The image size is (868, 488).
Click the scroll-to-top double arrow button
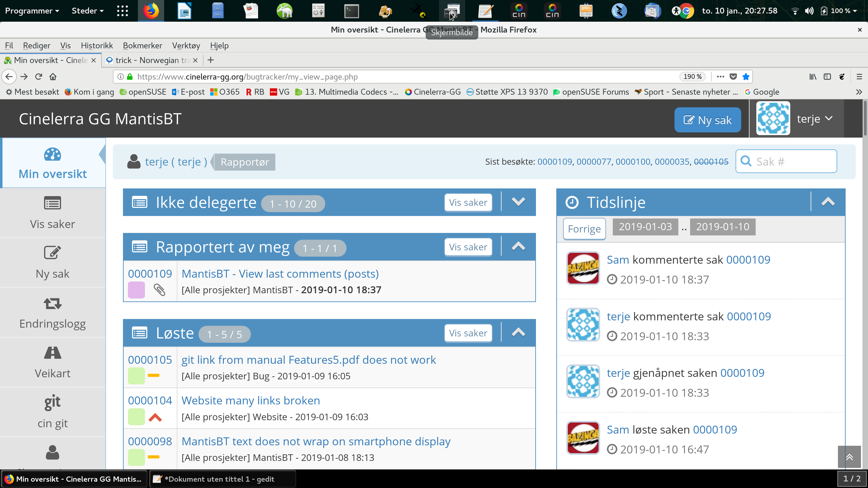(849, 457)
